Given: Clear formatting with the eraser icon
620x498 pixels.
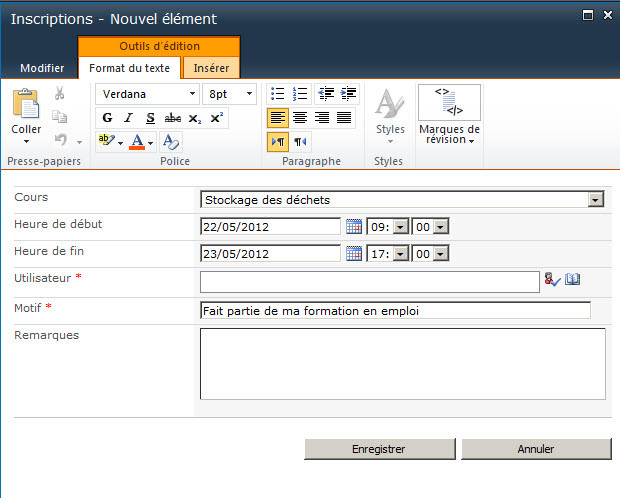Looking at the screenshot, I should coord(170,141).
